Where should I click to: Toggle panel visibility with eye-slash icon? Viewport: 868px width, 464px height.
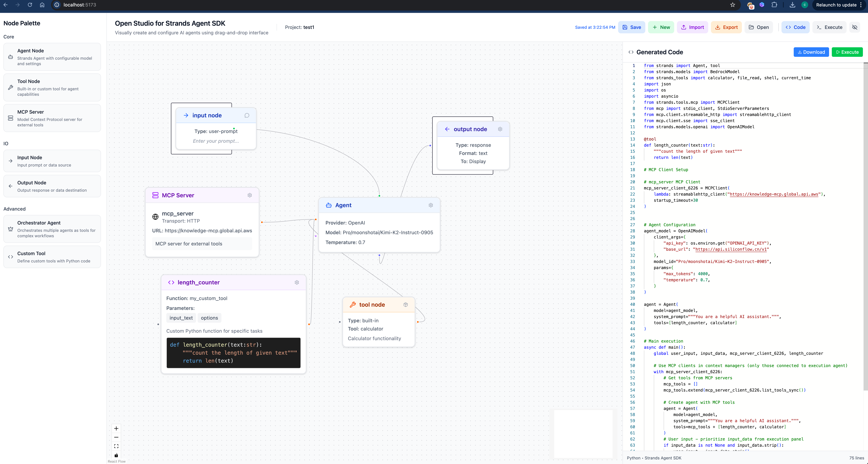click(x=855, y=27)
